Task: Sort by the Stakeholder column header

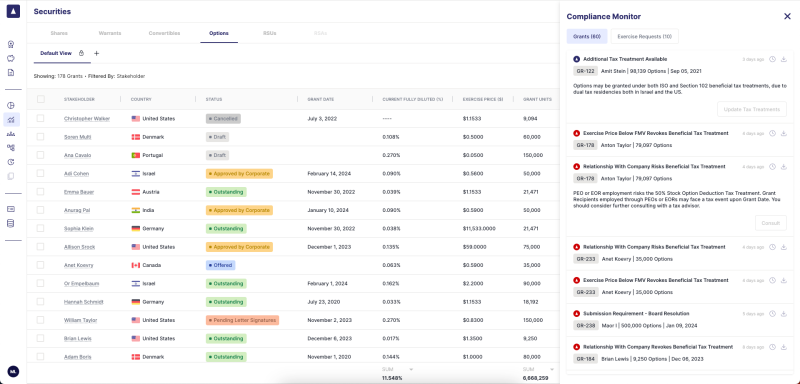Action: click(x=79, y=99)
